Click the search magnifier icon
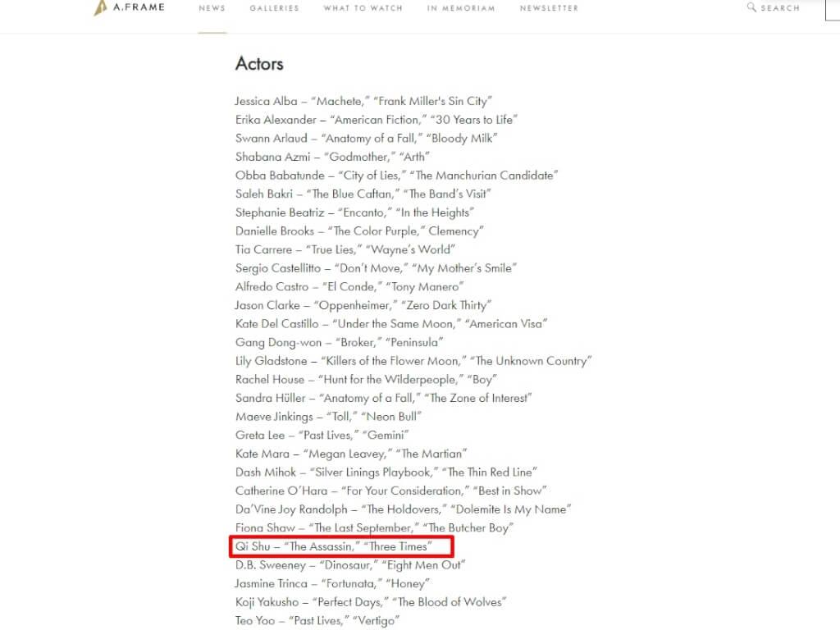This screenshot has height=630, width=840. coord(751,7)
